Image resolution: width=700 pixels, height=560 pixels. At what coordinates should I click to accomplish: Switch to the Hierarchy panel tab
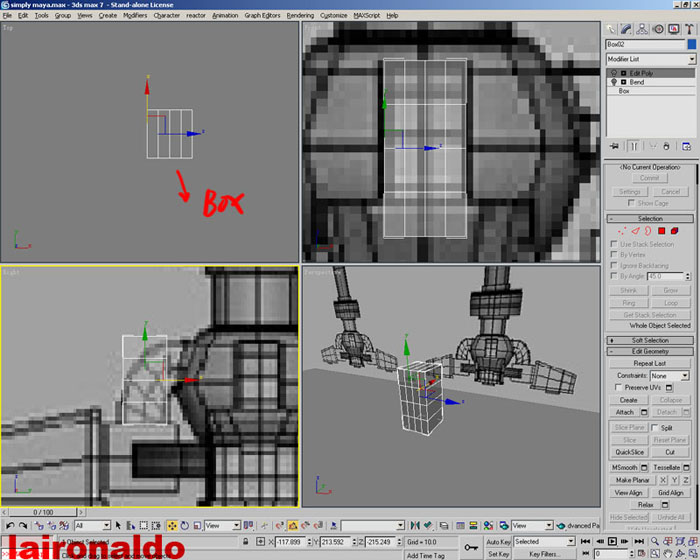click(x=643, y=29)
